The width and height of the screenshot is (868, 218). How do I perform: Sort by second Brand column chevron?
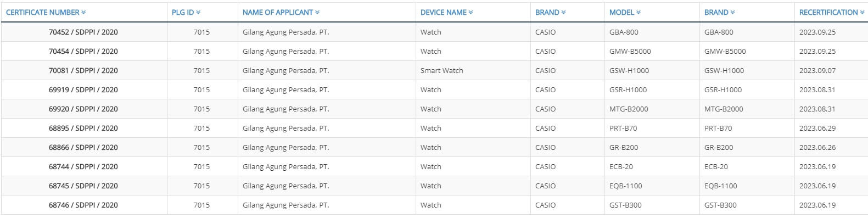click(733, 12)
